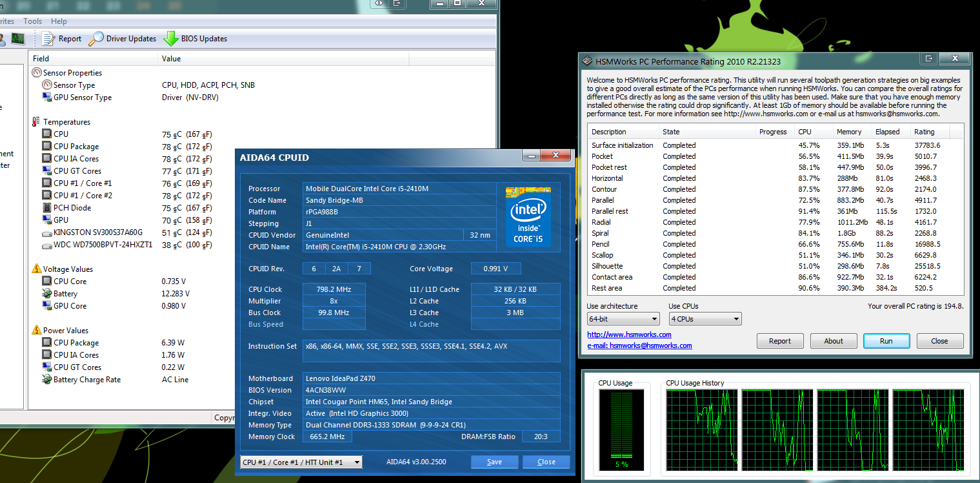Click the Battery Charge Rate icon
This screenshot has width=980, height=483.
click(x=47, y=380)
